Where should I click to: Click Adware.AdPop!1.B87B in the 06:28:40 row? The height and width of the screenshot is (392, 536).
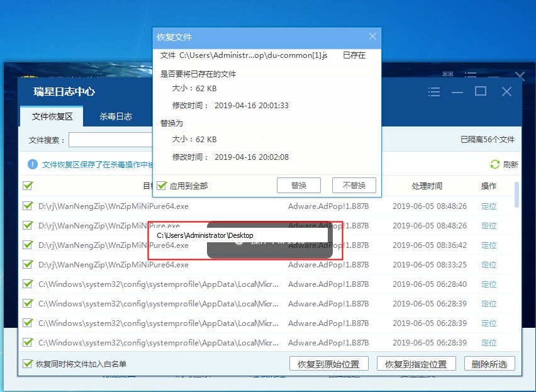click(328, 284)
